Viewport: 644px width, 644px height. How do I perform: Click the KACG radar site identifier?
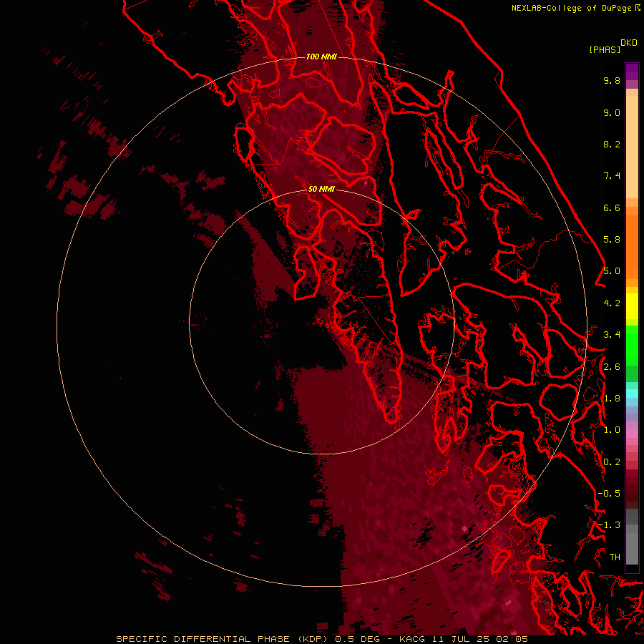412,639
